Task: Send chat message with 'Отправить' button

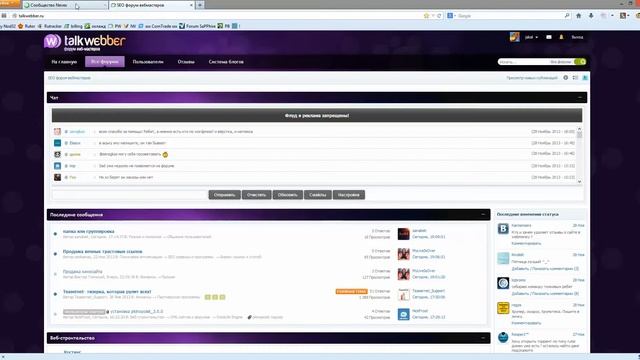Action: tap(224, 195)
